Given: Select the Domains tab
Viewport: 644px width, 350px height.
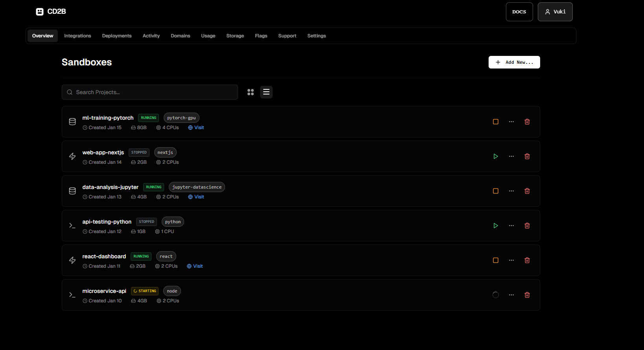Looking at the screenshot, I should pos(181,36).
